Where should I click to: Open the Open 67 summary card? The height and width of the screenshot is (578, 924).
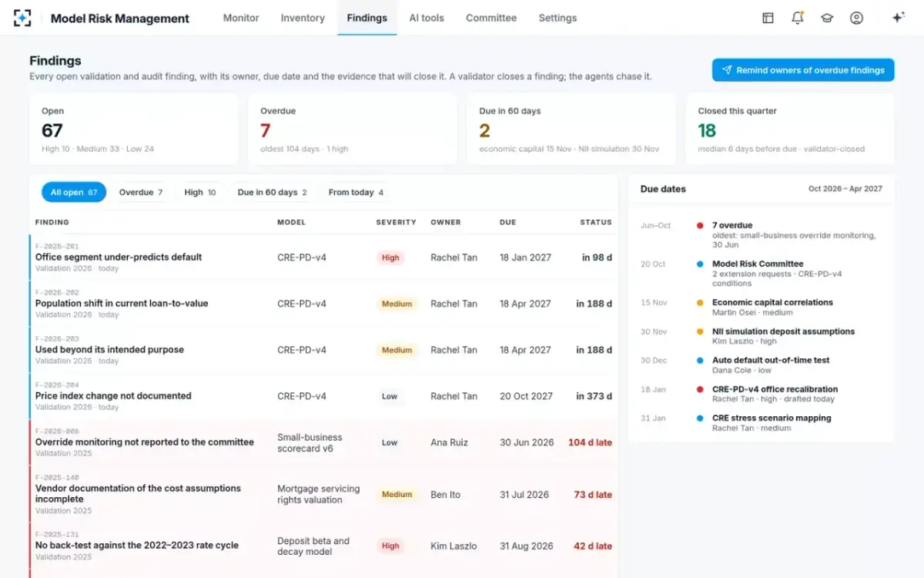[134, 129]
